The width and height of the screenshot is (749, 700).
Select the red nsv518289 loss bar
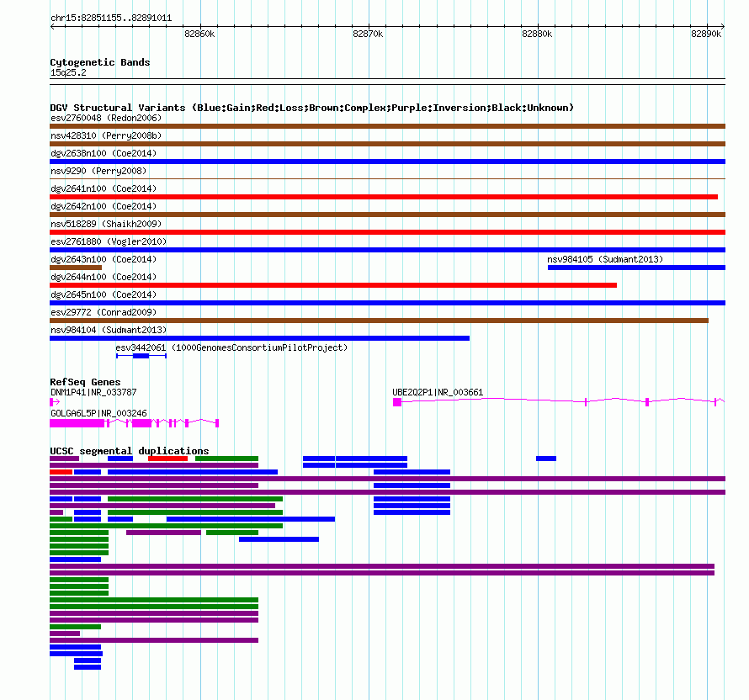387,232
